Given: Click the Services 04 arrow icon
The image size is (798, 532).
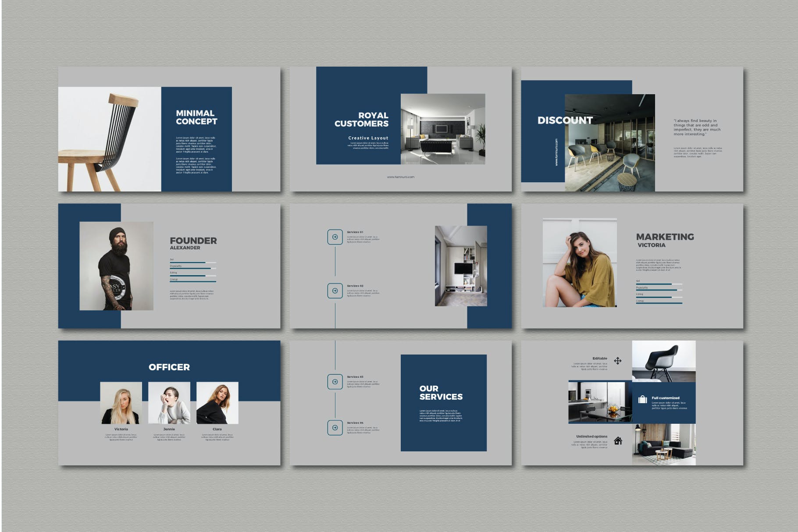Looking at the screenshot, I should click(x=335, y=428).
